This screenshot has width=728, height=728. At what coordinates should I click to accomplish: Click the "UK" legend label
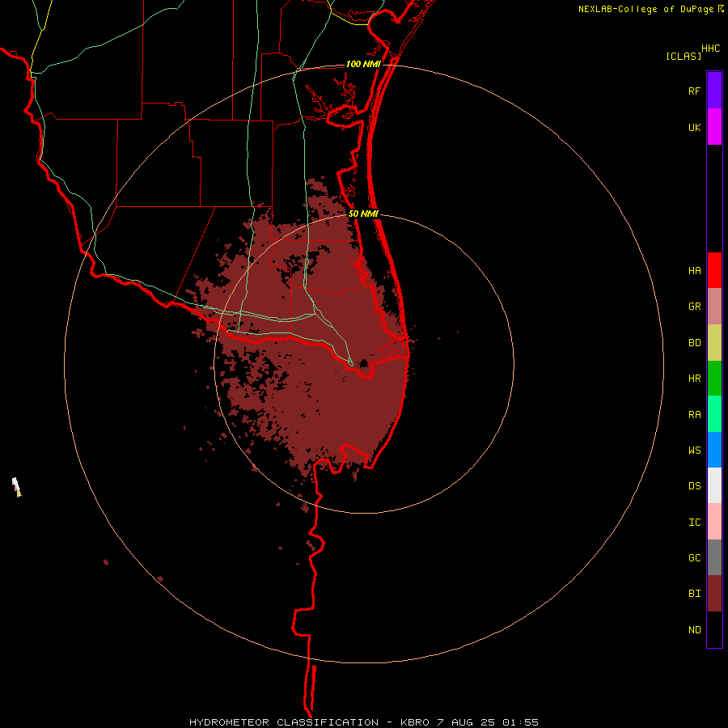click(x=694, y=128)
